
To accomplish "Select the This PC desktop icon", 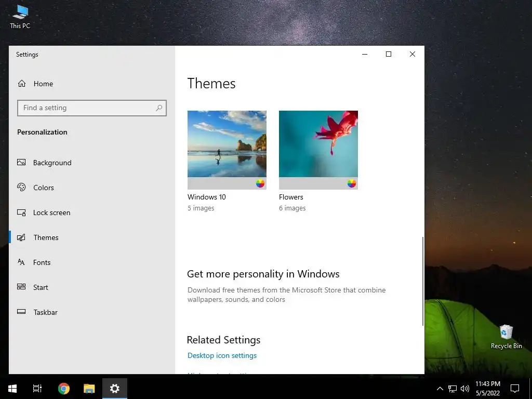I will pyautogui.click(x=20, y=17).
